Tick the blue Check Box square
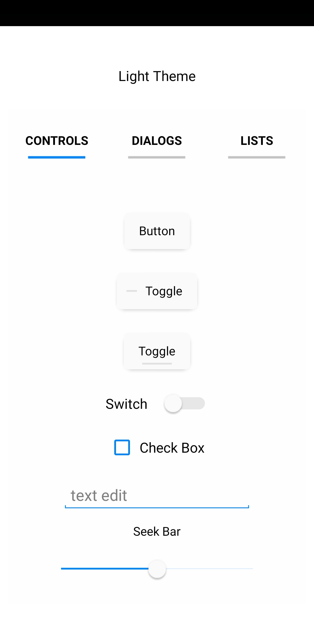 pos(122,447)
